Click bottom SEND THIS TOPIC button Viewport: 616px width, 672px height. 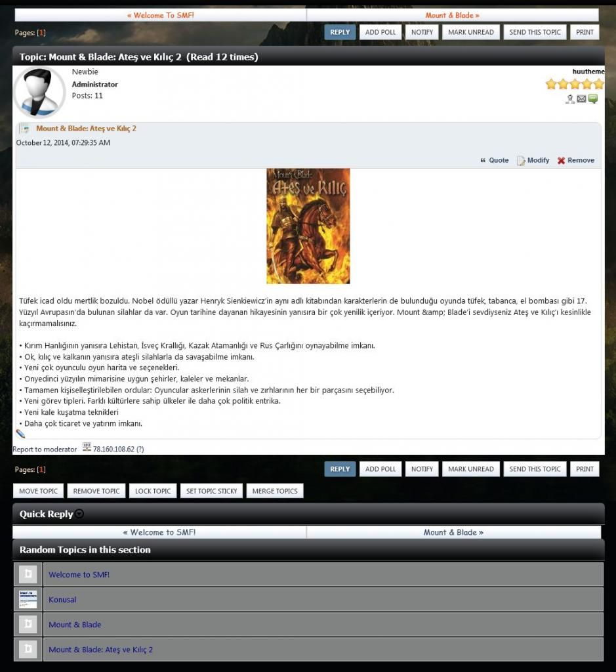tap(535, 469)
